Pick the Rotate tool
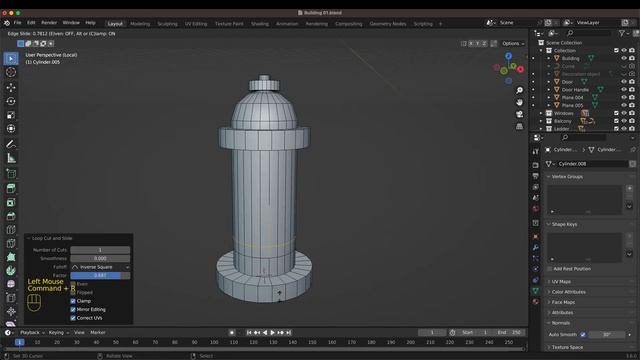Viewport: 640px width, 360px height. pos(11,101)
